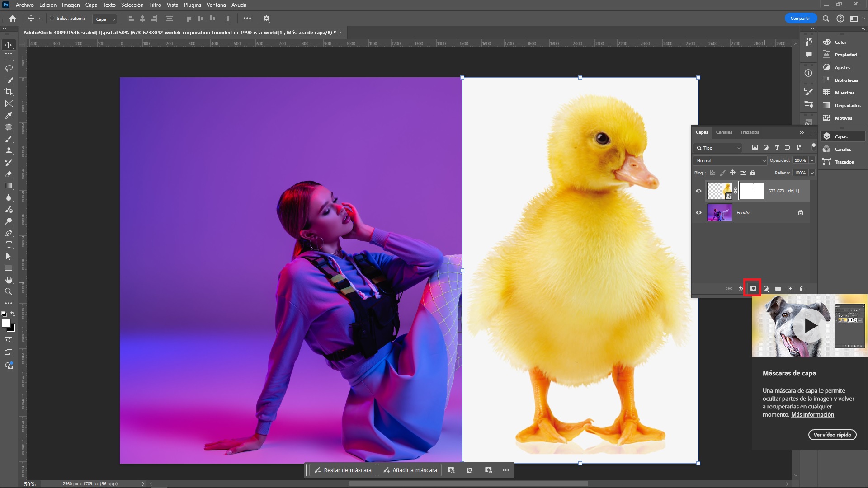Toggle lock all padlock in Bloq. row

pos(753,173)
